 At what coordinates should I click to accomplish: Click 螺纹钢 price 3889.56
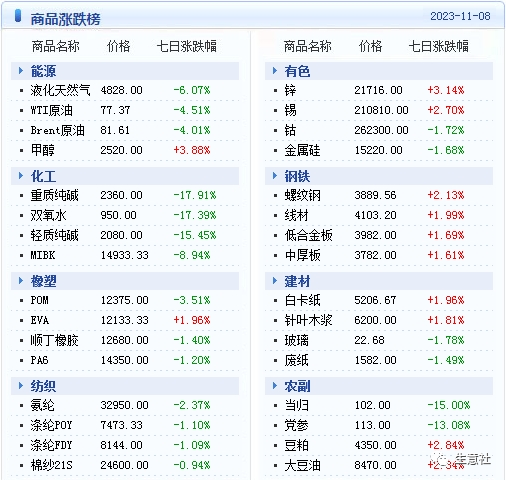[375, 195]
